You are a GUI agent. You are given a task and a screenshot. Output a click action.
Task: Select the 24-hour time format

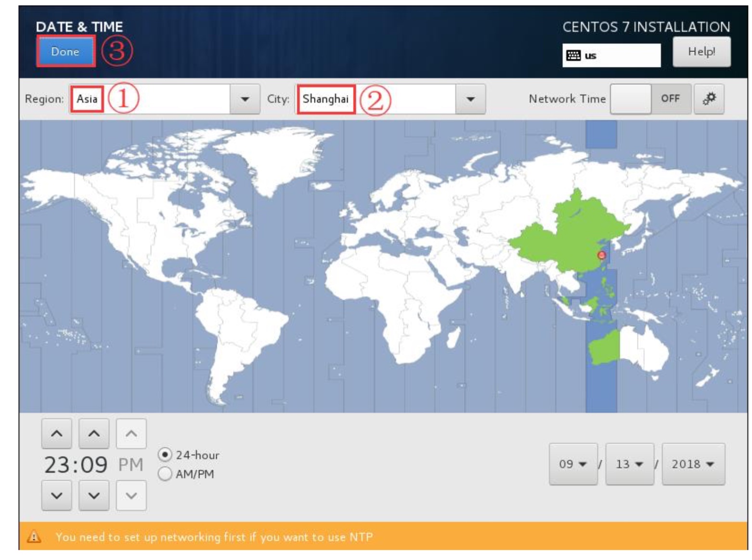click(165, 455)
